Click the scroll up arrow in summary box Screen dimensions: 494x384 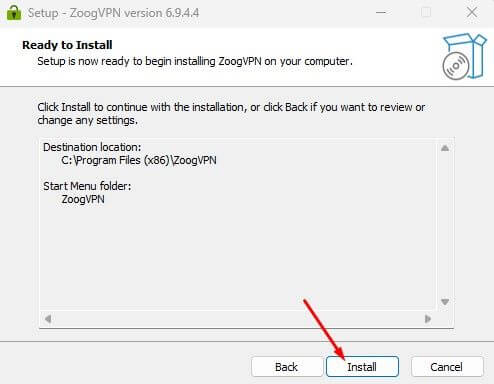[445, 148]
